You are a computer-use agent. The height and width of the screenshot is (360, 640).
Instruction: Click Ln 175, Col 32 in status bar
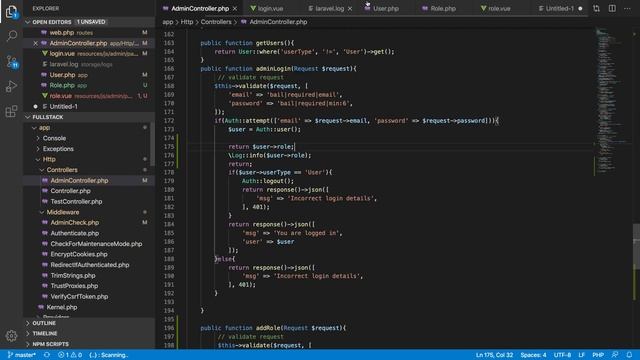click(494, 355)
